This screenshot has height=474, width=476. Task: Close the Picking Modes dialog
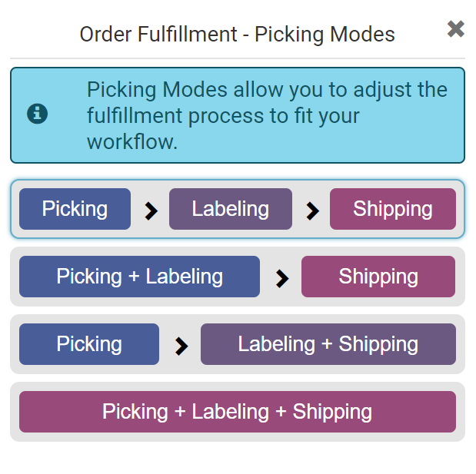coord(455,29)
